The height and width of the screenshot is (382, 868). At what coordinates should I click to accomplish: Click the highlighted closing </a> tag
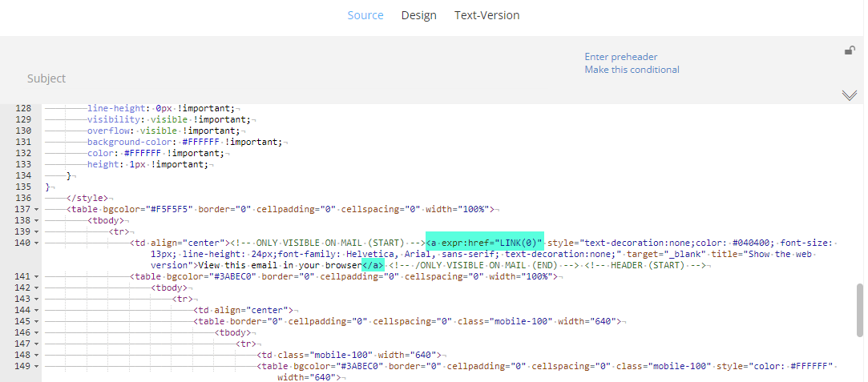point(372,265)
